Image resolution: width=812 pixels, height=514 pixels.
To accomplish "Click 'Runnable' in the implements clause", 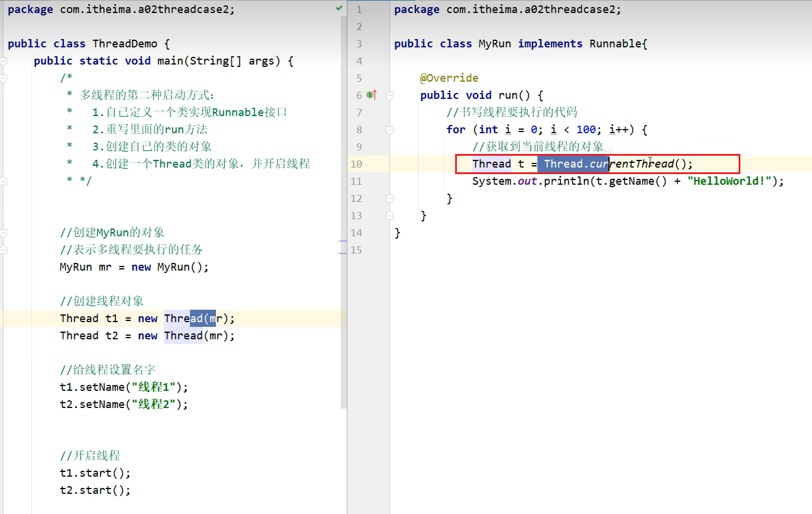I will pyautogui.click(x=616, y=44).
